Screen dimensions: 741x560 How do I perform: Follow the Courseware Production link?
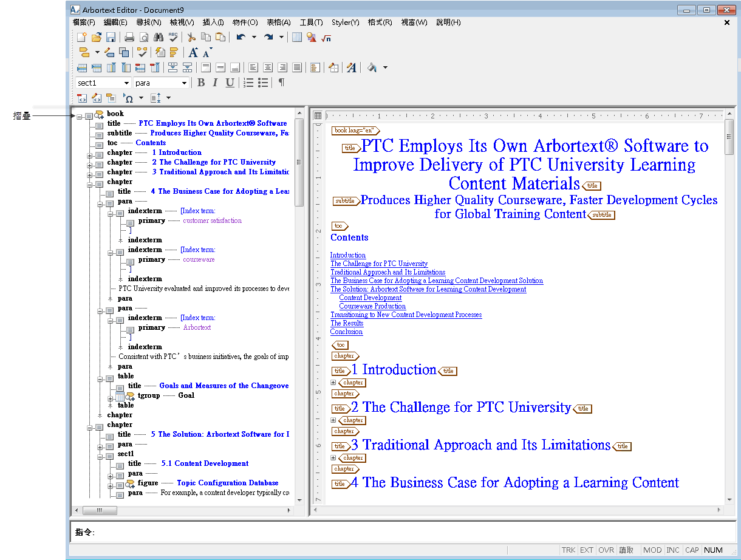coord(372,306)
